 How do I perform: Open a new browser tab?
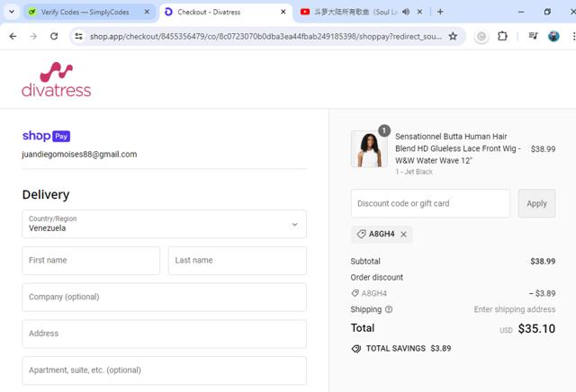coord(440,12)
